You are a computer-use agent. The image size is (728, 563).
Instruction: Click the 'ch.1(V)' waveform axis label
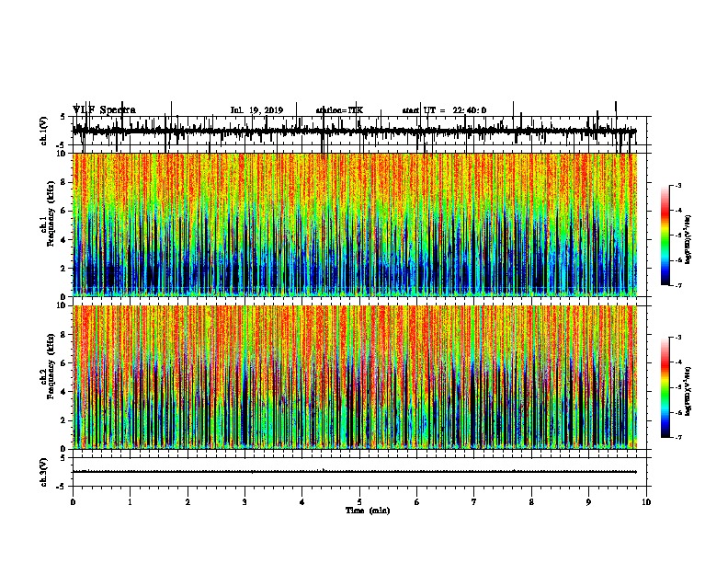point(43,131)
